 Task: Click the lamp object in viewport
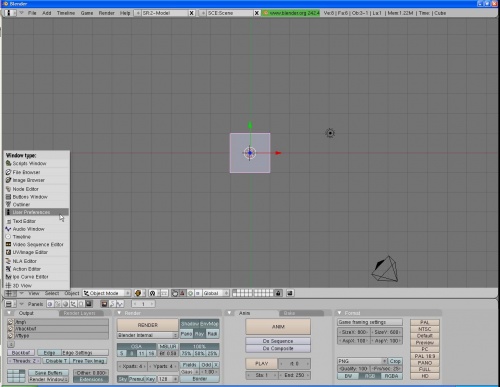coord(330,133)
